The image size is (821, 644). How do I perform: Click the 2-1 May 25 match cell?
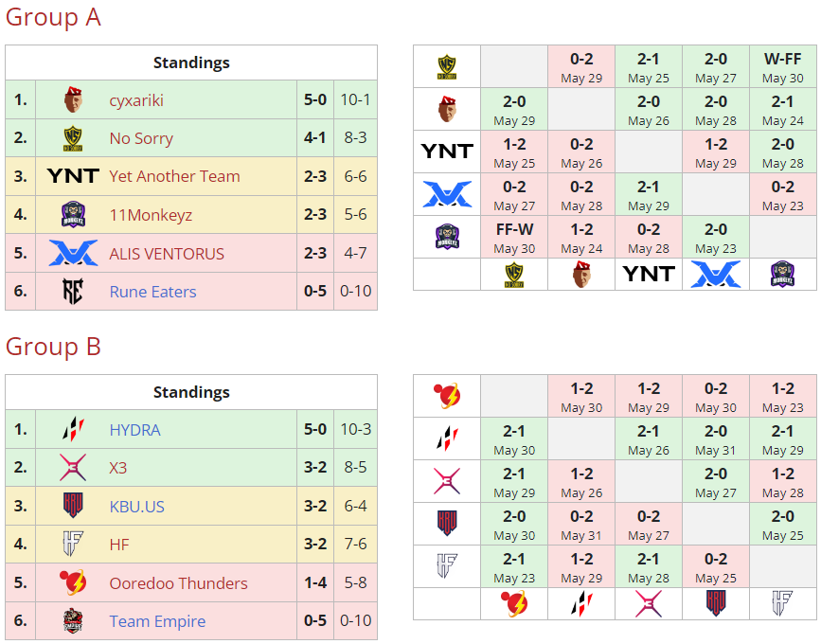(x=649, y=67)
